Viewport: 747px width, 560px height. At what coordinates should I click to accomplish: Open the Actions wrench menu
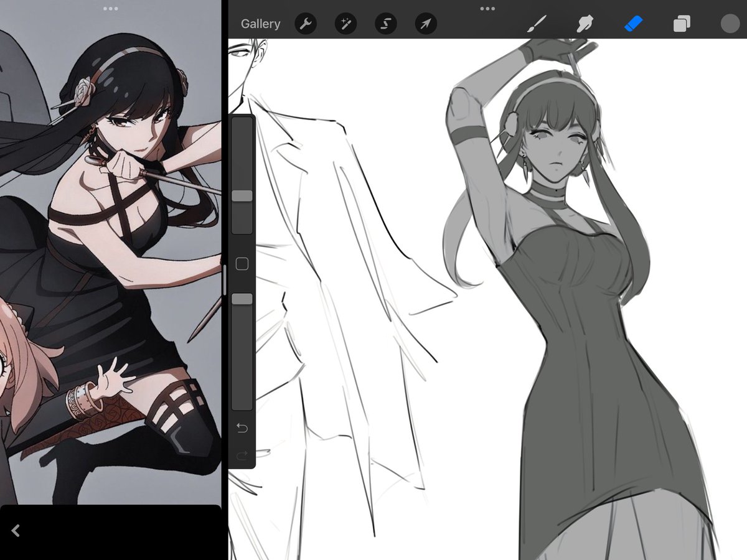(x=306, y=24)
